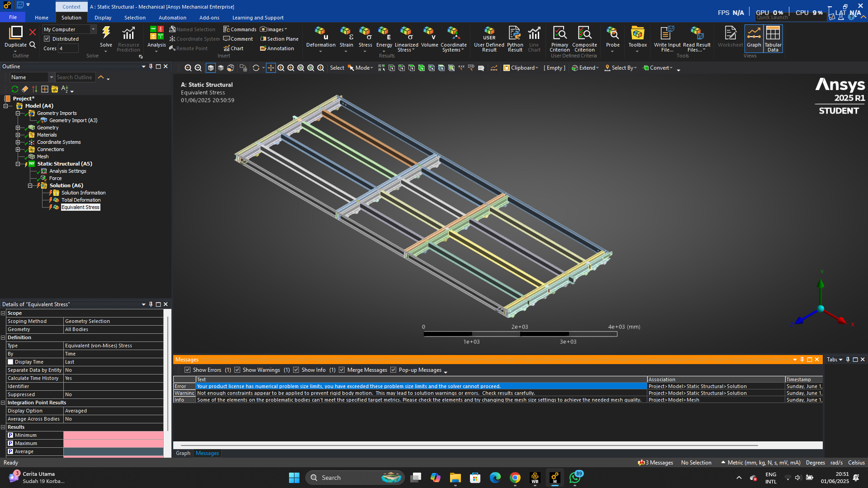Click the Python Result icon
868x488 pixels.
(515, 33)
